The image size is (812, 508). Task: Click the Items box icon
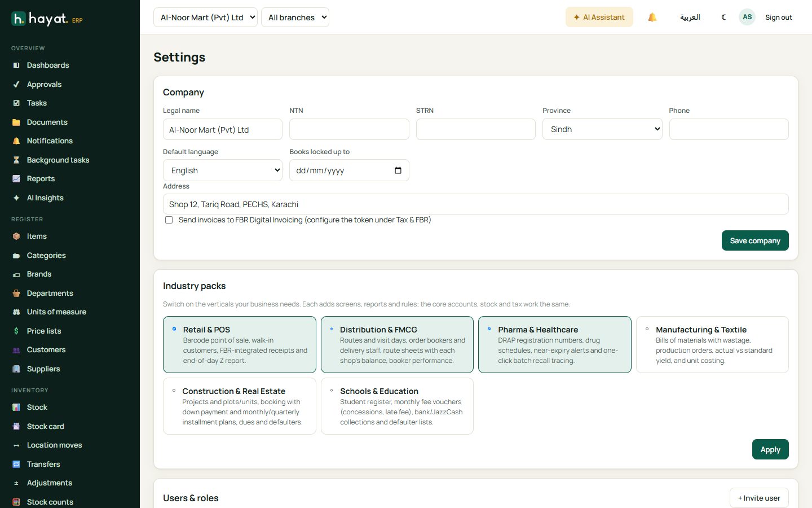coord(16,237)
